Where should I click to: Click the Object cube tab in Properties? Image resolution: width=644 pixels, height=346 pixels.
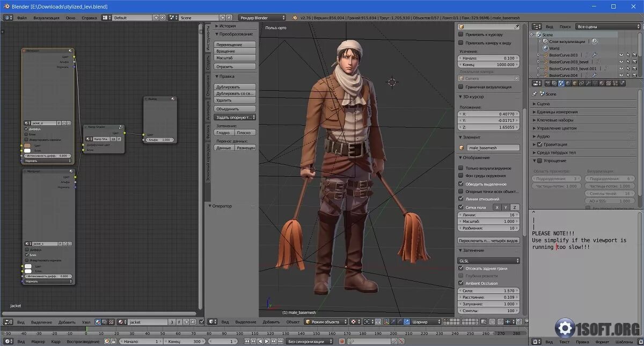[x=574, y=83]
